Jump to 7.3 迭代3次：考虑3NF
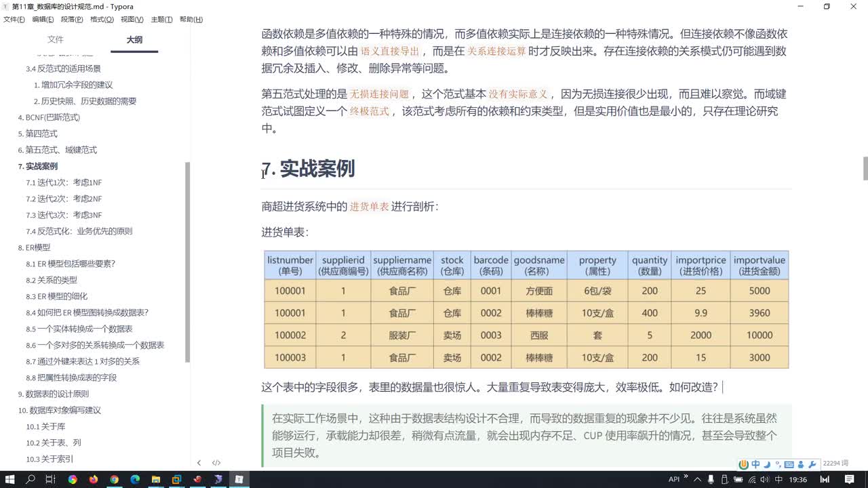The image size is (868, 488). point(64,215)
